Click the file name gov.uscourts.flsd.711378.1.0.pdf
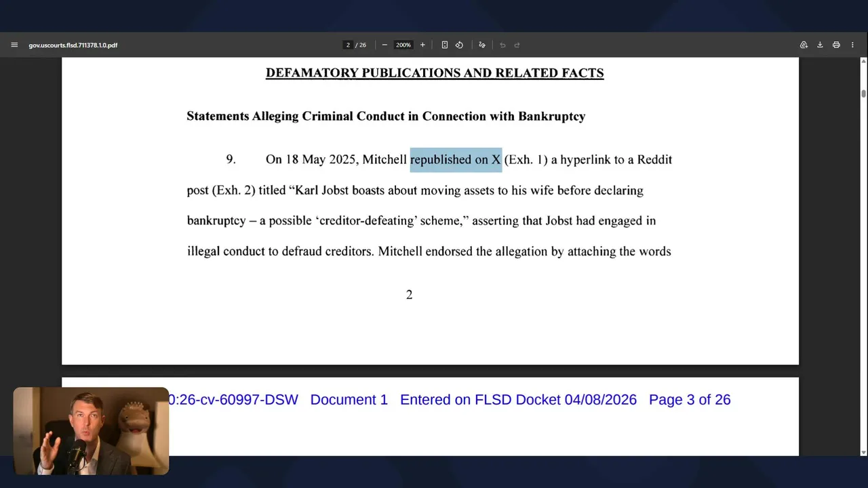This screenshot has width=868, height=488. click(x=73, y=45)
